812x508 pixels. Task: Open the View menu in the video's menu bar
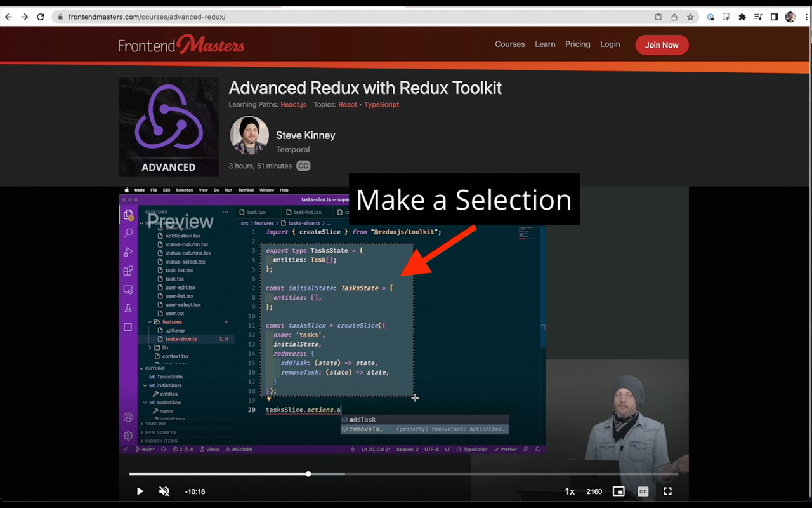pyautogui.click(x=204, y=190)
